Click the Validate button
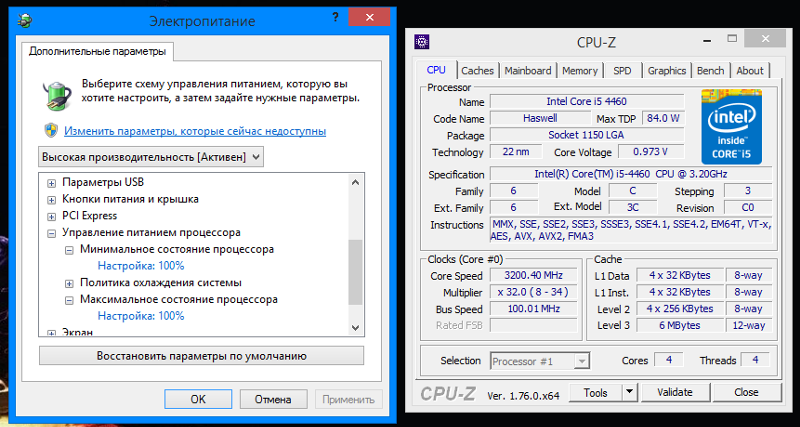This screenshot has width=800, height=427. 674,392
